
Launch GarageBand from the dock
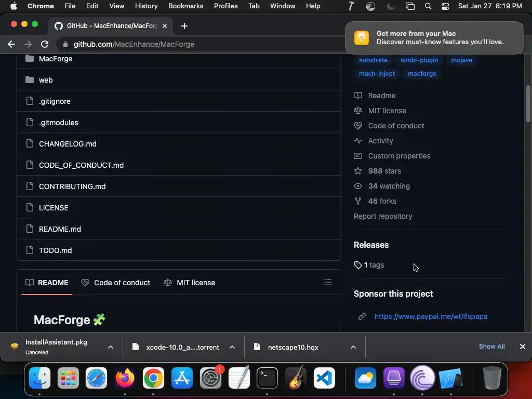(x=296, y=378)
